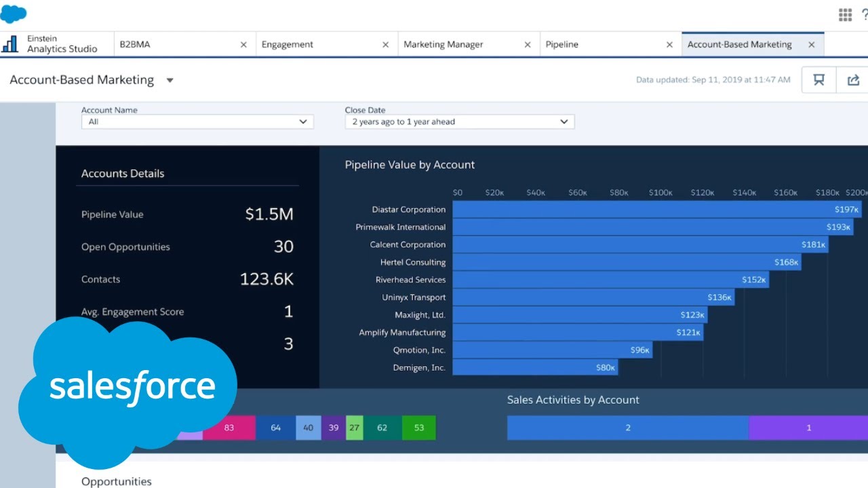The width and height of the screenshot is (868, 488).
Task: Click the Sales Activities by Account title
Action: [x=573, y=400]
